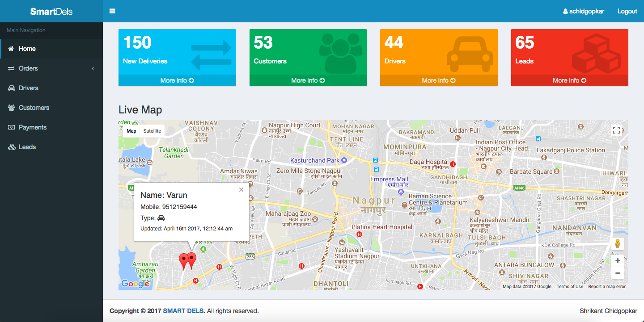Open Orders in main navigation
The width and height of the screenshot is (644, 322).
tap(51, 68)
